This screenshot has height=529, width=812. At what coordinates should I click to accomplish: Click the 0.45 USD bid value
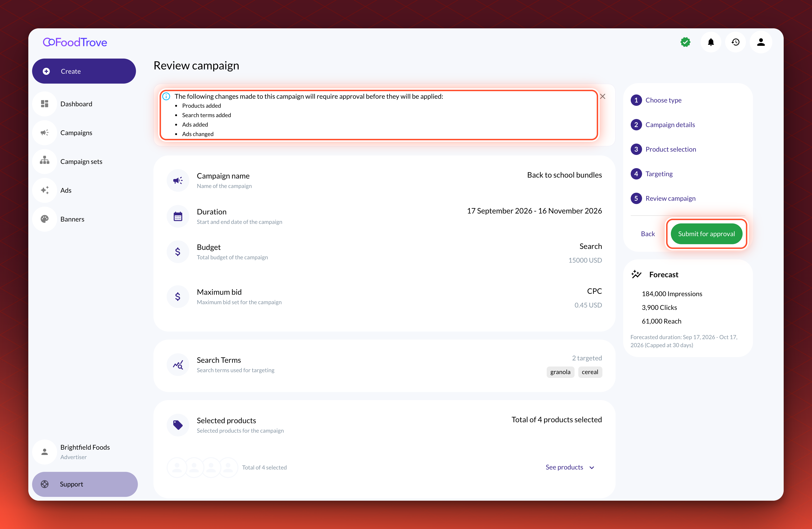588,305
